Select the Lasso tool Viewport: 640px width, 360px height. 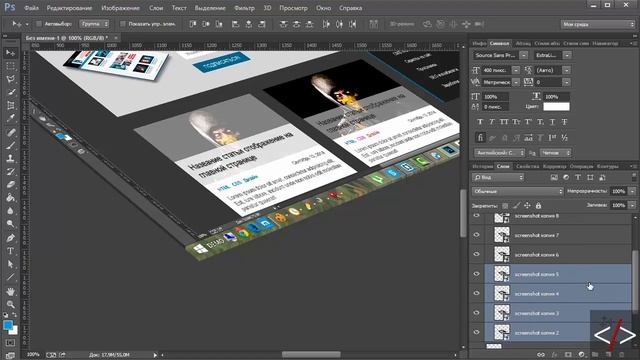11,79
